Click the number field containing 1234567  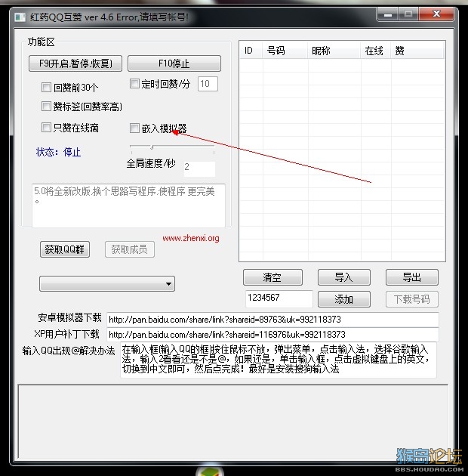(x=279, y=298)
